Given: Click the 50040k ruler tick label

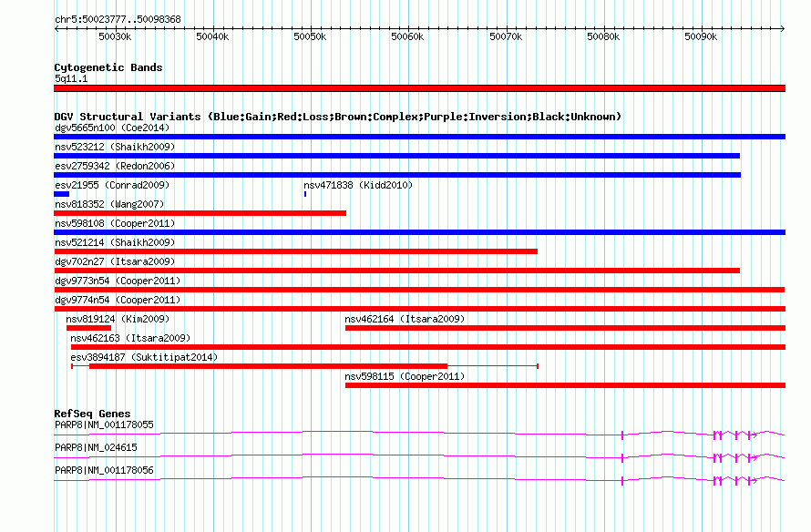Looking at the screenshot, I should tap(212, 36).
